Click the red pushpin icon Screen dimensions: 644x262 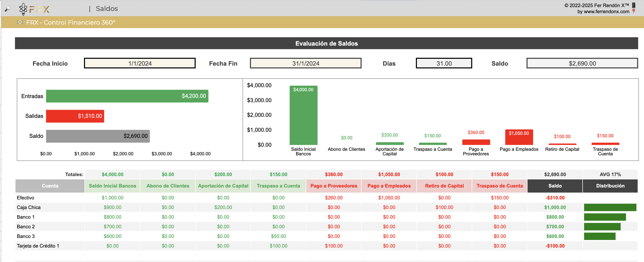point(634,11)
